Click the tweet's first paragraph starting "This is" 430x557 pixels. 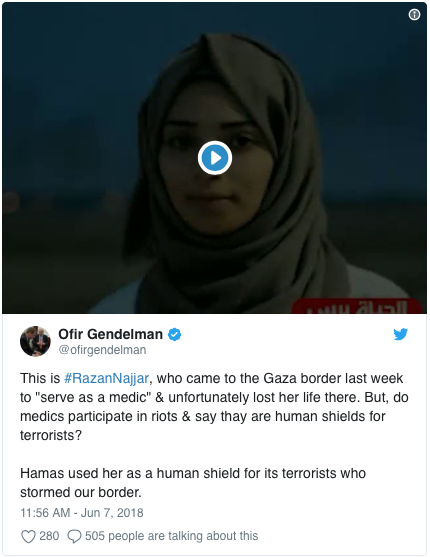[214, 407]
